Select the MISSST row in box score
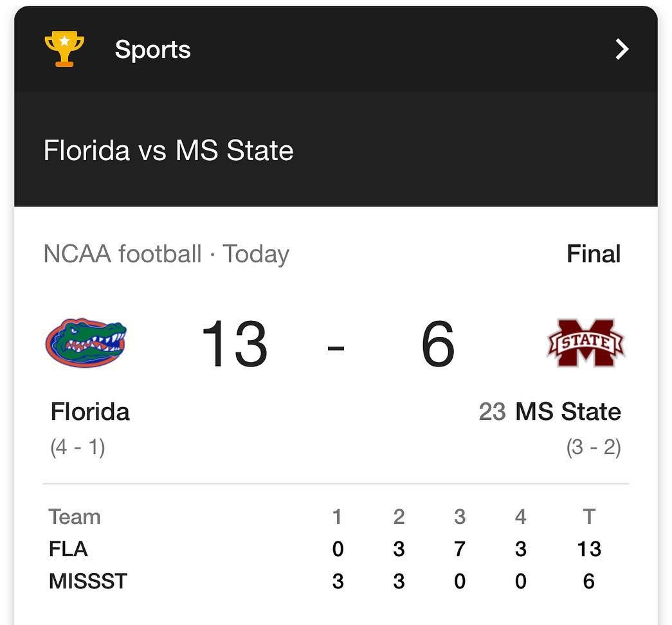The width and height of the screenshot is (672, 625). click(x=88, y=581)
